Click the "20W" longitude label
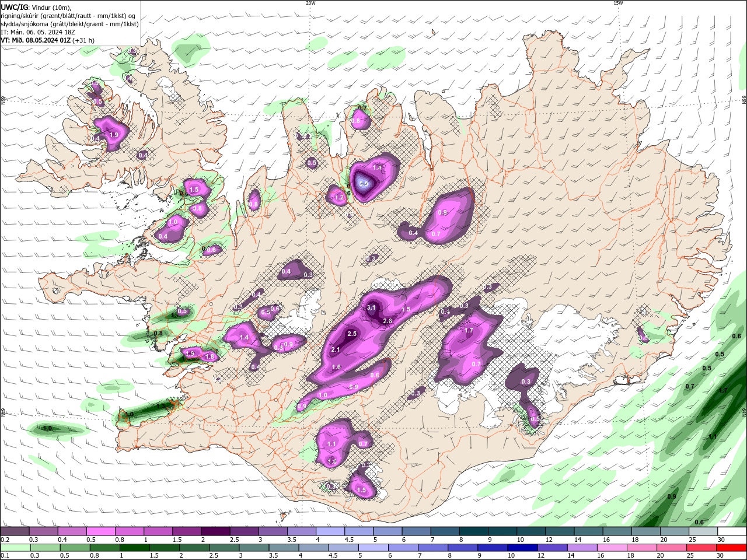This screenshot has width=747, height=560. pos(310,3)
